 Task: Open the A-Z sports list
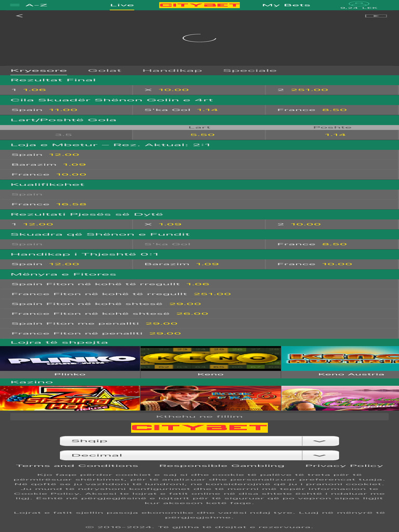36,5
